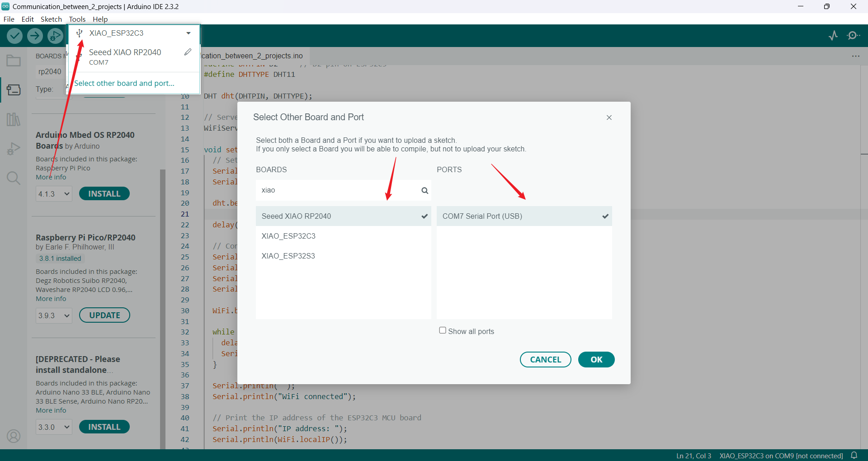Image resolution: width=868 pixels, height=461 pixels.
Task: Open the Debug sidebar panel icon
Action: (x=14, y=149)
